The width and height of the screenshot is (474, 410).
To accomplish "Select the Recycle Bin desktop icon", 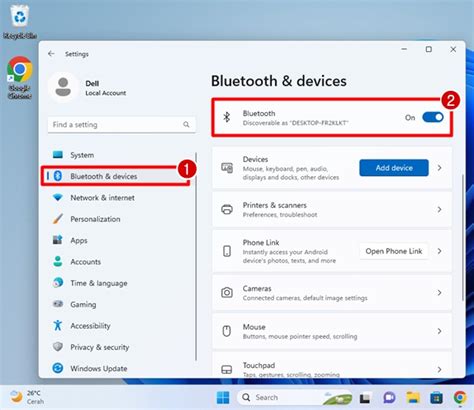I will [x=20, y=22].
